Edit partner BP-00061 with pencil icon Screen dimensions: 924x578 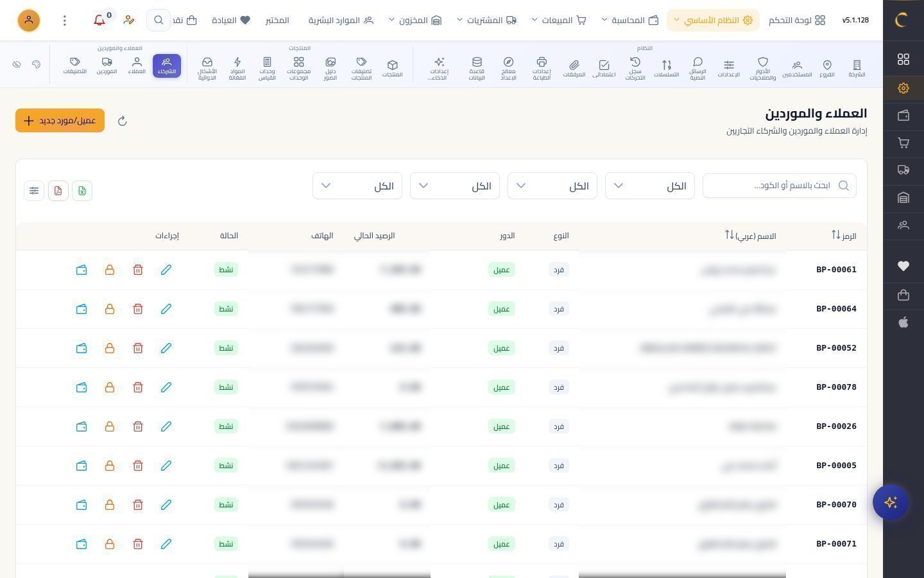(166, 270)
